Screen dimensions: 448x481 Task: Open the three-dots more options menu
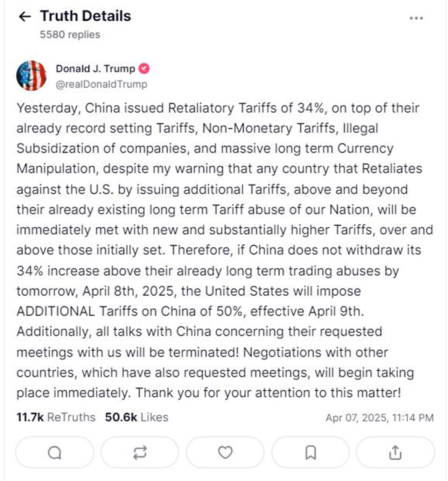(x=416, y=18)
